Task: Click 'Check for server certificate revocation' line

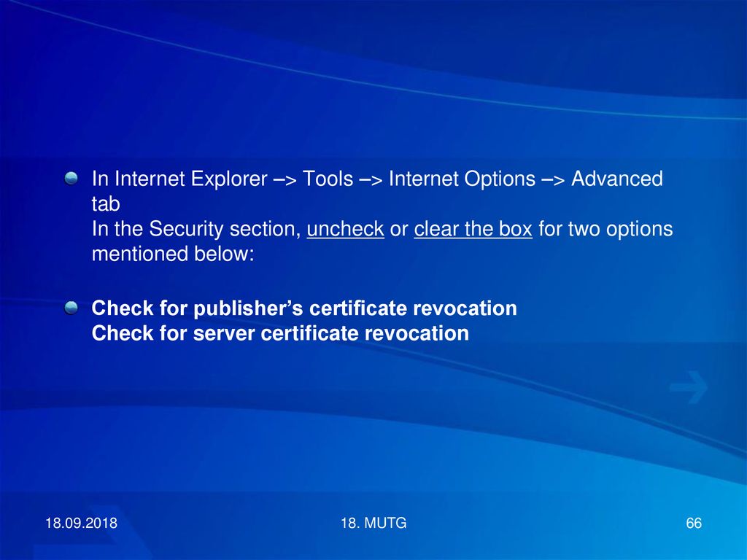Action: 280,333
